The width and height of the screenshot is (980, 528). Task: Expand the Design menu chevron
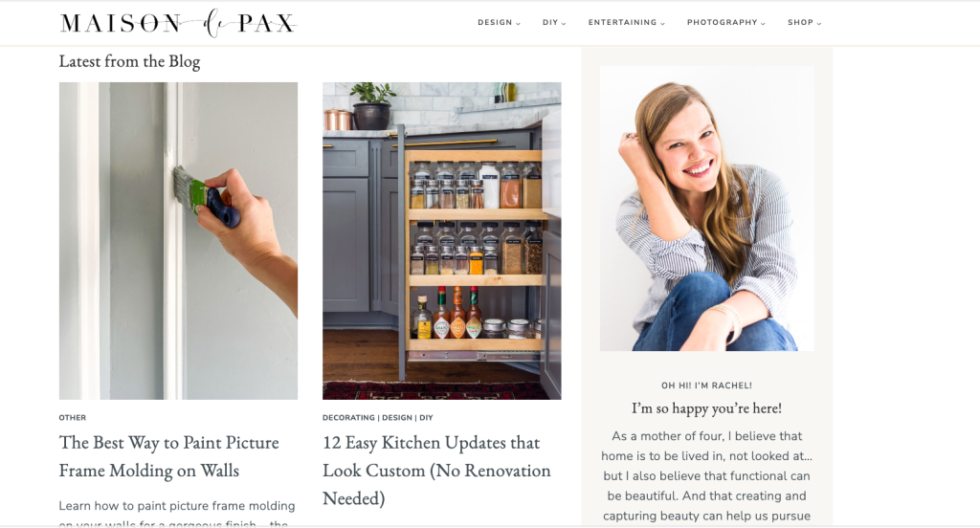(x=518, y=23)
